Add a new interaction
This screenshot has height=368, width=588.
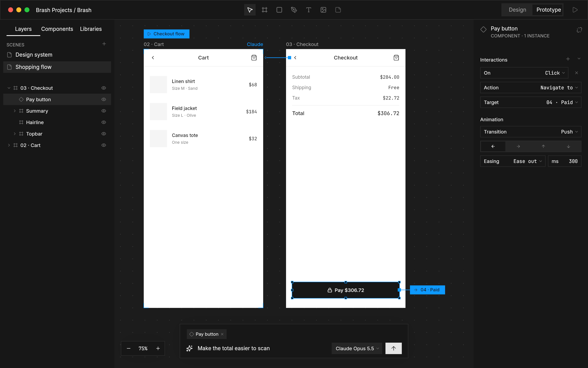click(x=568, y=59)
